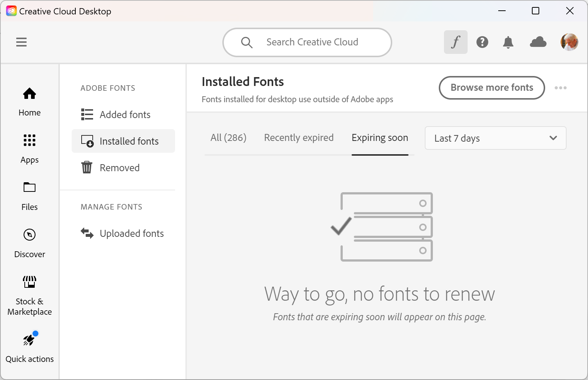Switch to the Recently expired tab

pyautogui.click(x=299, y=138)
